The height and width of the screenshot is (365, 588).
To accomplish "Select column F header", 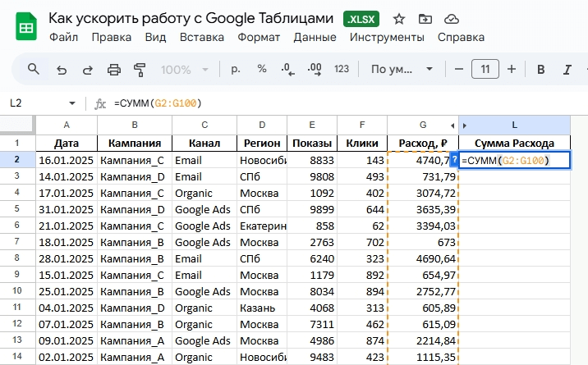I will coord(362,125).
